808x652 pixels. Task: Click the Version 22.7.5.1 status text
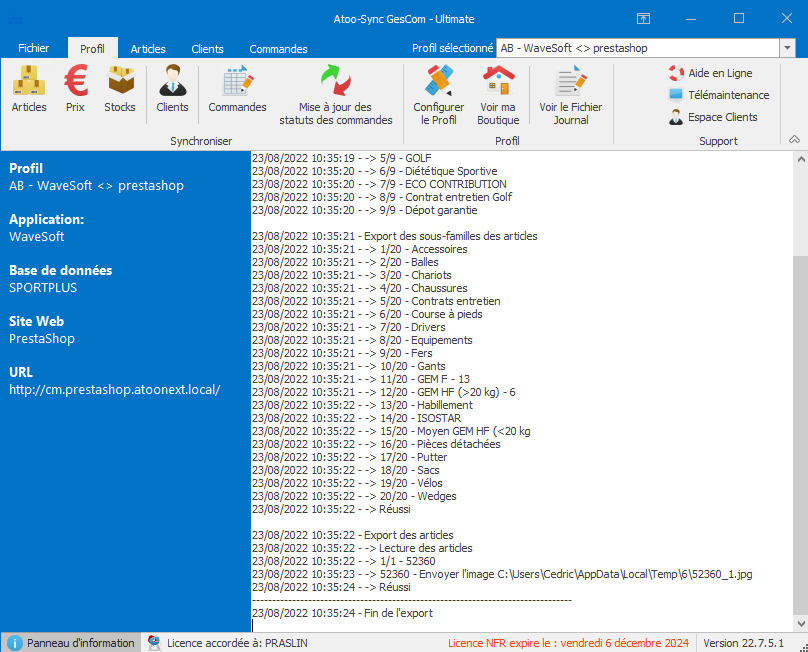point(744,643)
